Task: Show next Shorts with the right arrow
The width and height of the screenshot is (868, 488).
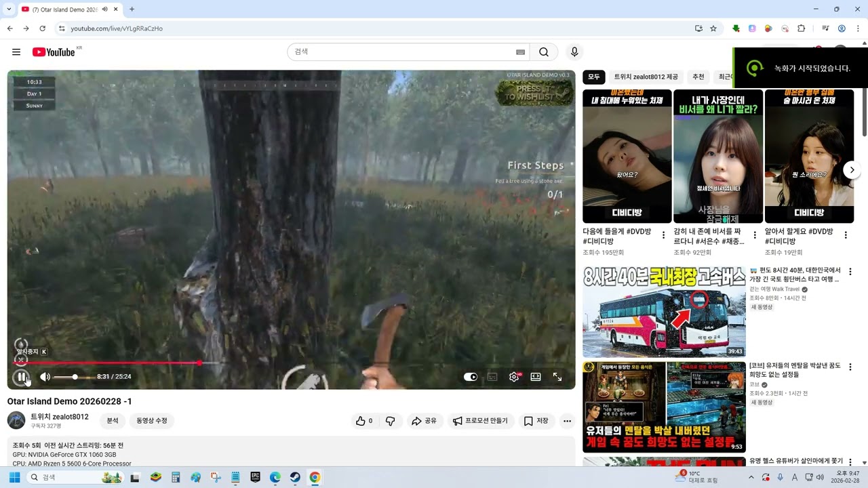Action: pos(852,170)
